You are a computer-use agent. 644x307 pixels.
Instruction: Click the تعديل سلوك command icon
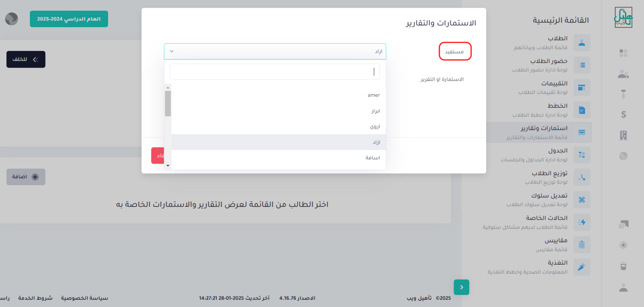point(582,200)
